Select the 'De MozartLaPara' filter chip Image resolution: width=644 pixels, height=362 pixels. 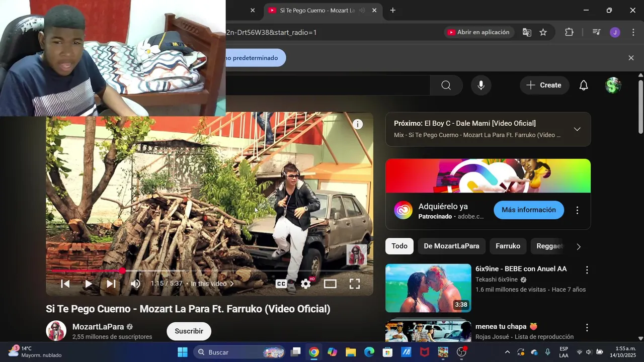coord(451,246)
